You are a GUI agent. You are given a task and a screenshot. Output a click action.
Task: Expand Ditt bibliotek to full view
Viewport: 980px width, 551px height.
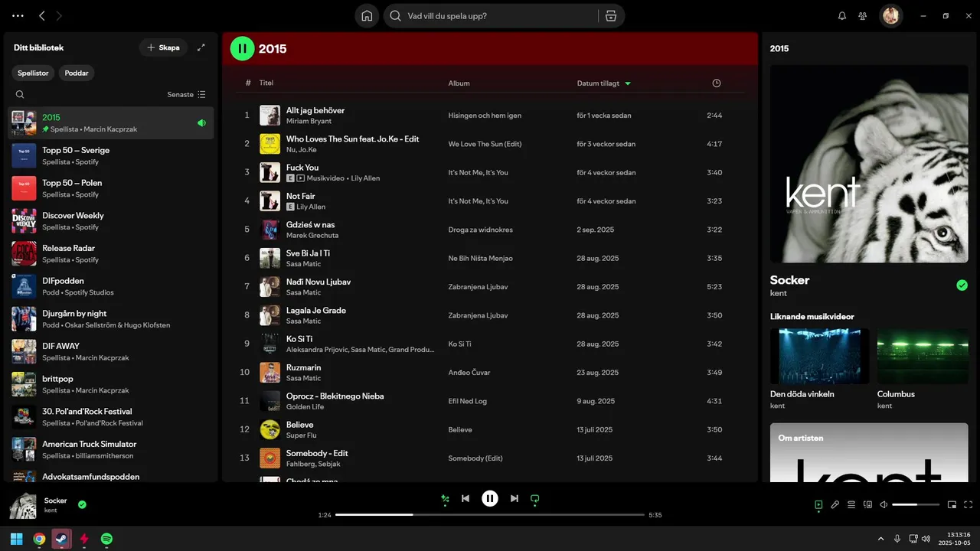(201, 47)
